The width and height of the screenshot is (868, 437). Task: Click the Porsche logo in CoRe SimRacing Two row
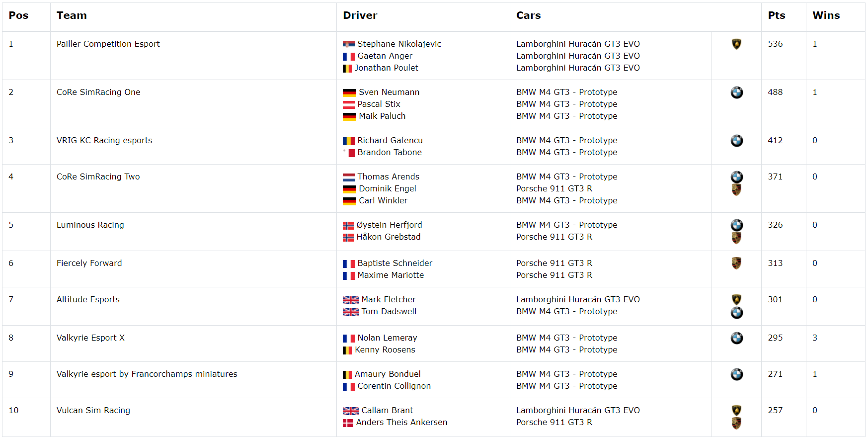(x=736, y=189)
